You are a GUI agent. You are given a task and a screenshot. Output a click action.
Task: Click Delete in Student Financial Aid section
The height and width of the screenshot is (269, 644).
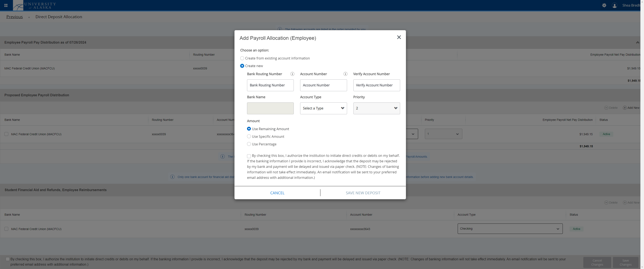pyautogui.click(x=611, y=203)
